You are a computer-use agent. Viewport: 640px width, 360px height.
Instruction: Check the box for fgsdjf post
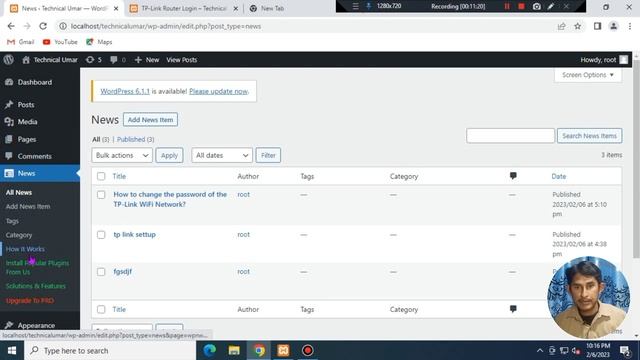tap(101, 272)
